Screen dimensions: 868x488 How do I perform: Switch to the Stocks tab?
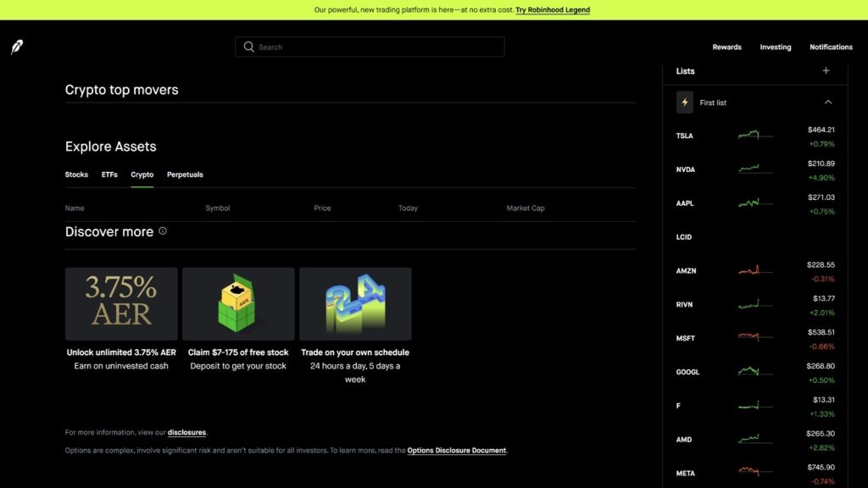[76, 175]
